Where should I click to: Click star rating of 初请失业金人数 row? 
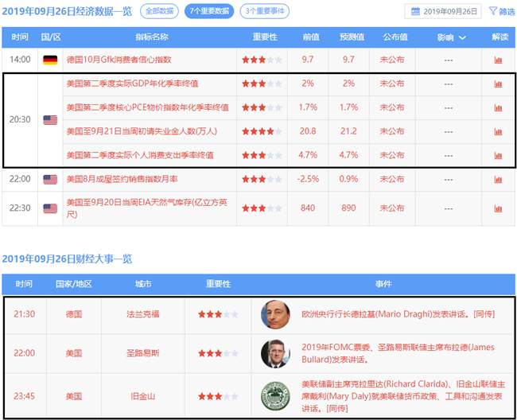point(262,131)
